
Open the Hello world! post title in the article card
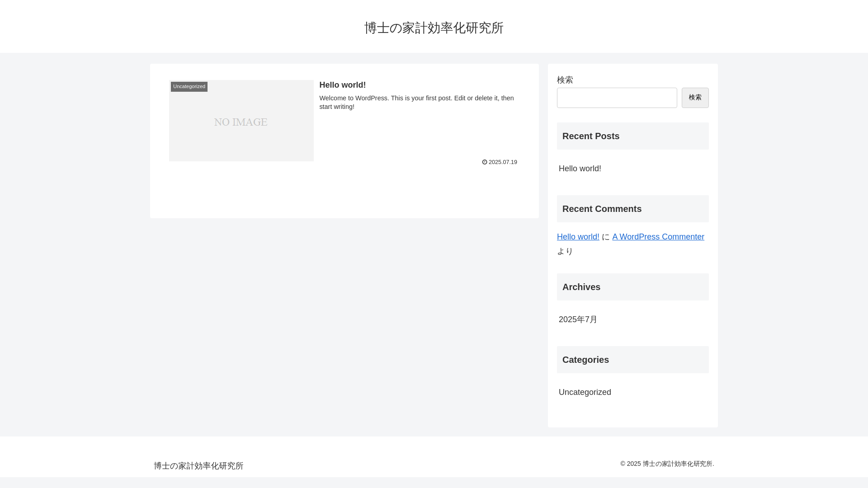(x=342, y=85)
